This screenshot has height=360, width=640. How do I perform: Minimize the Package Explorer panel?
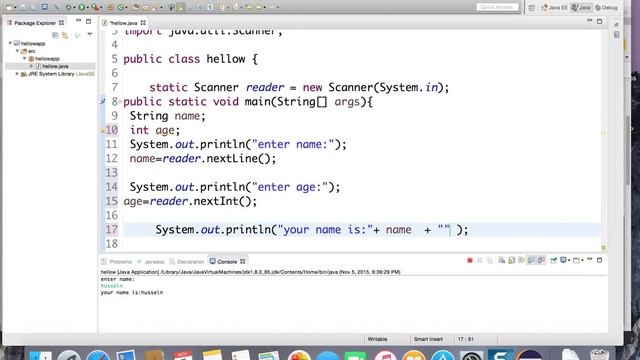click(78, 21)
